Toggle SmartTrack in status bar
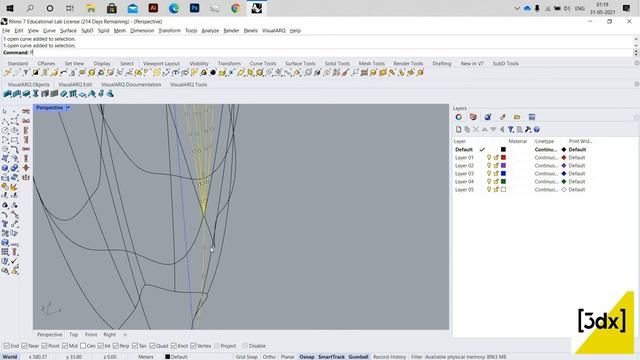 pos(331,357)
